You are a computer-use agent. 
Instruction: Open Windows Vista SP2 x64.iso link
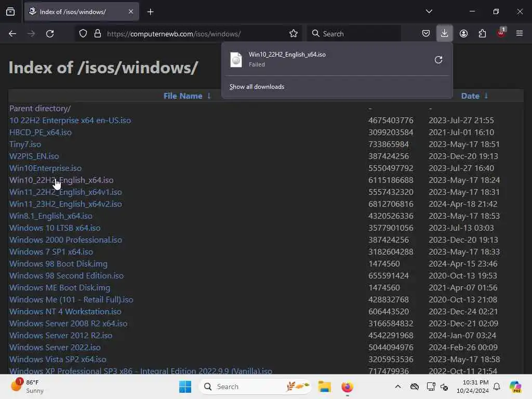pyautogui.click(x=58, y=360)
